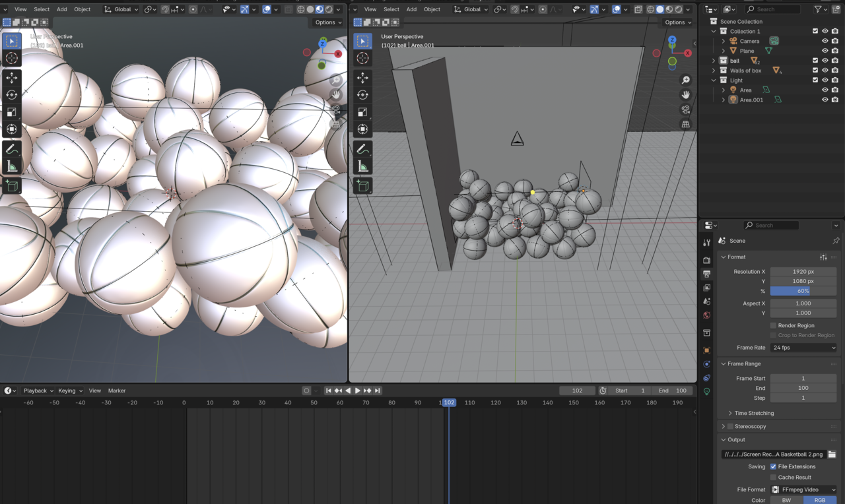Open the Object menu in left viewport
Viewport: 845px width, 504px height.
coord(83,9)
